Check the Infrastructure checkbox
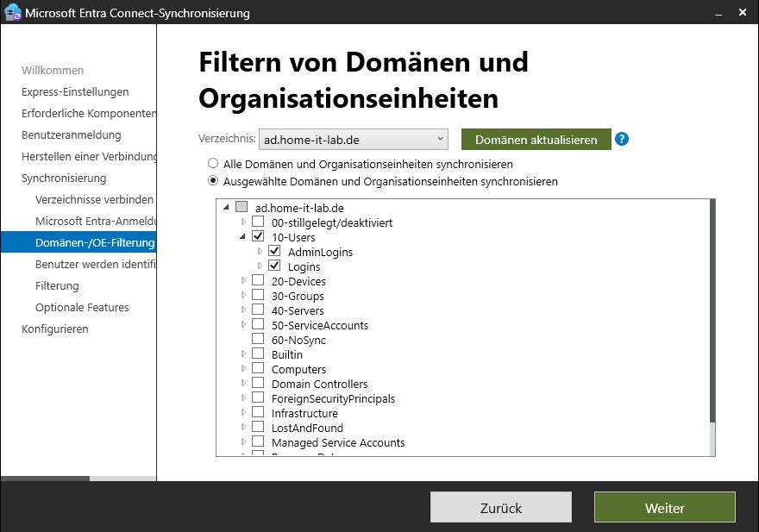Screen dimensions: 759x532 tap(258, 412)
